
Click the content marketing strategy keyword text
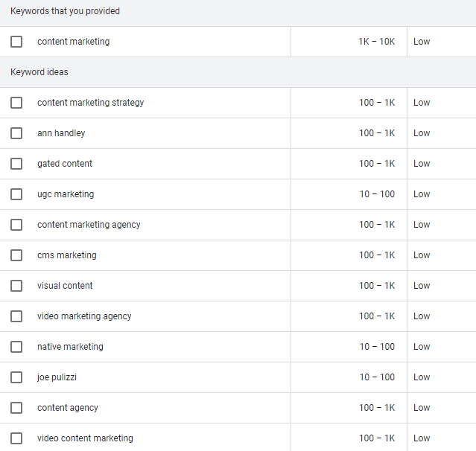[90, 103]
